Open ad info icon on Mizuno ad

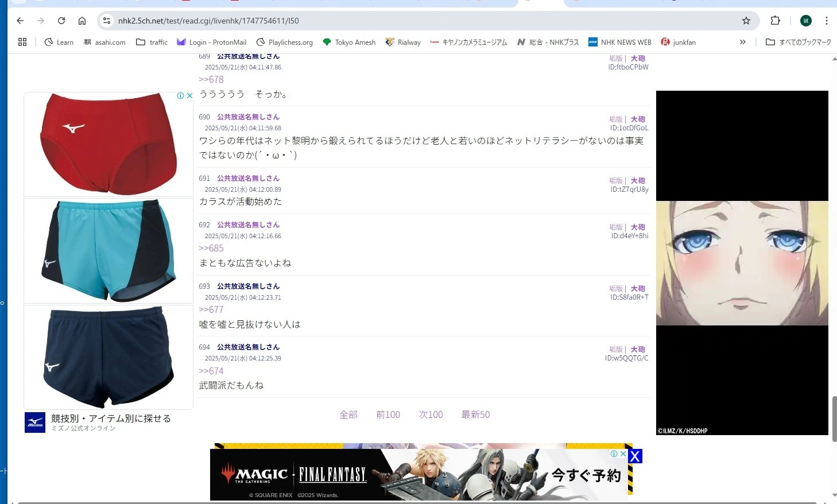coord(180,96)
